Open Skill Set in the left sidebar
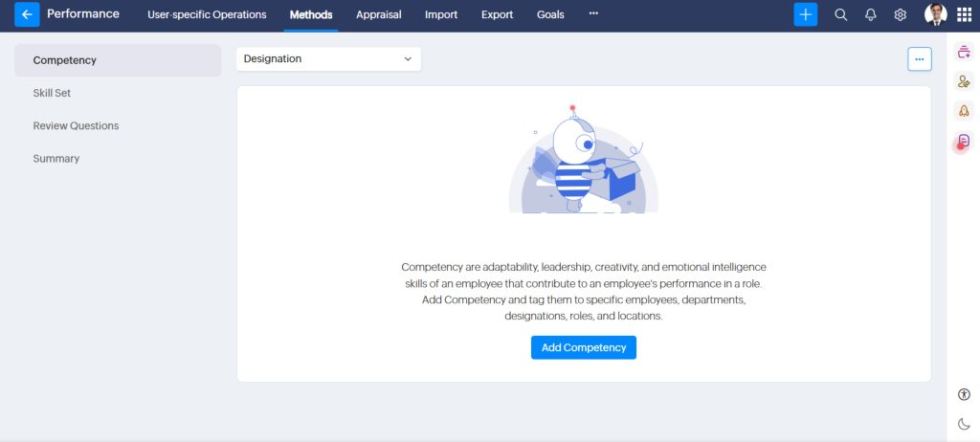Viewport: 980px width, 442px height. [52, 93]
